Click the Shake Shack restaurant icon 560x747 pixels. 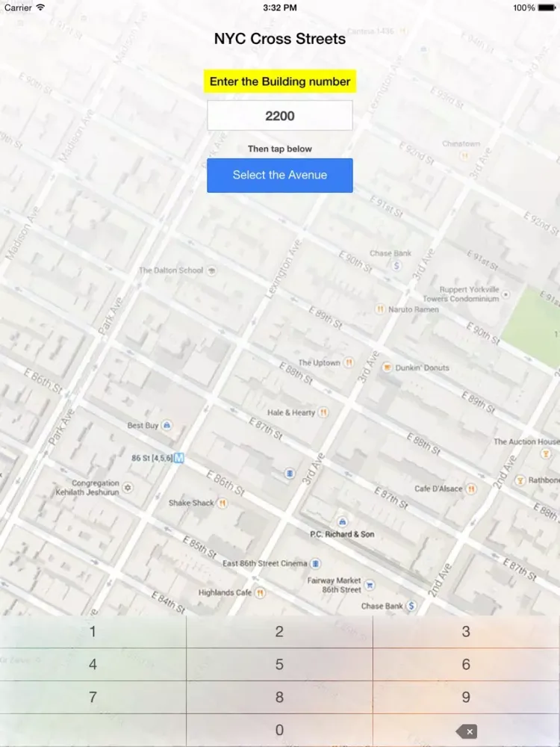(x=223, y=503)
